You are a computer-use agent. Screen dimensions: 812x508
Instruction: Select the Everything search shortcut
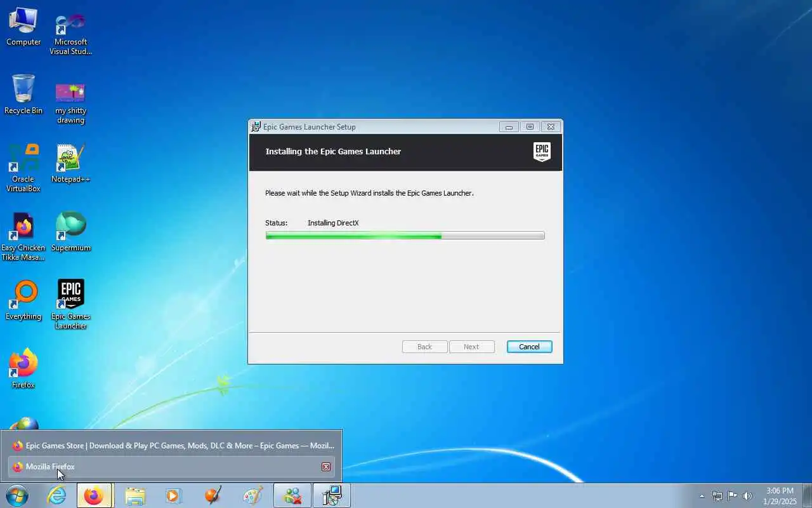pos(23,300)
